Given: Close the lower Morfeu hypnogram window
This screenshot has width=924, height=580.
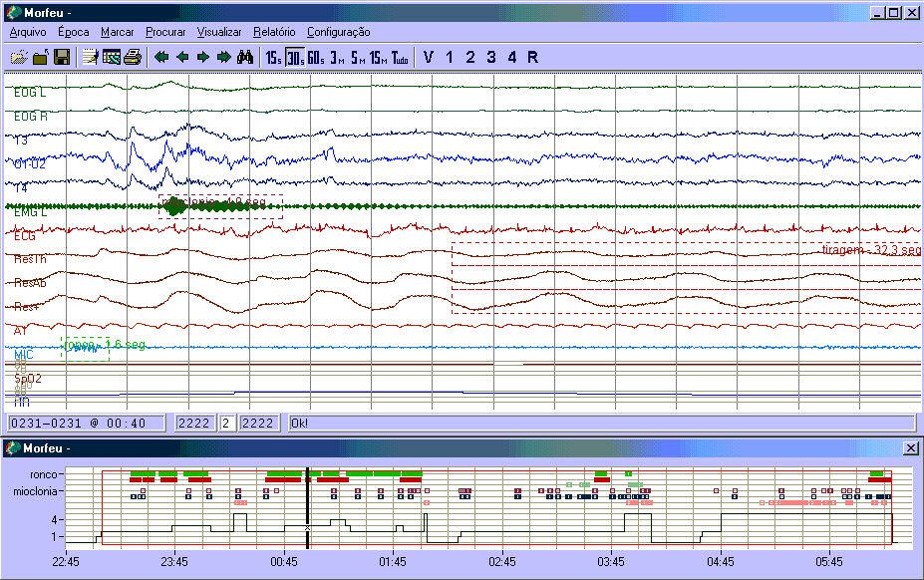Looking at the screenshot, I should (x=910, y=448).
